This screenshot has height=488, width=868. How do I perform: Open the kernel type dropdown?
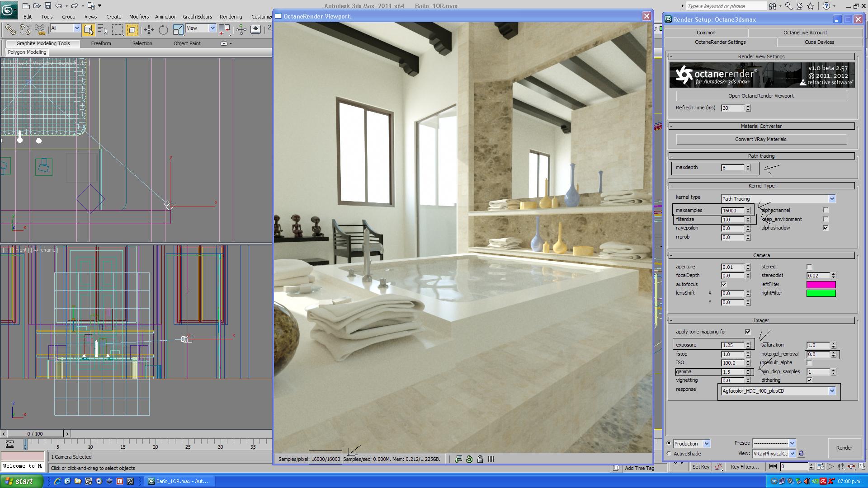click(x=831, y=199)
